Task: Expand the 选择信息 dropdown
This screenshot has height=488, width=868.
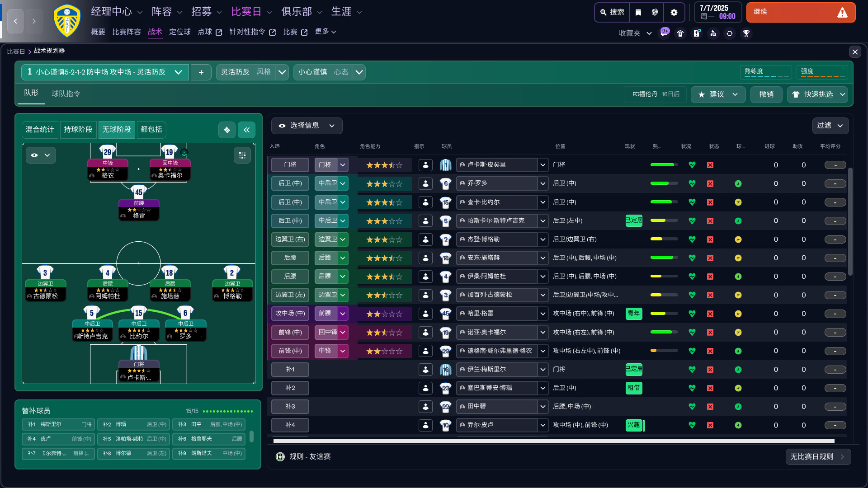Action: (307, 126)
